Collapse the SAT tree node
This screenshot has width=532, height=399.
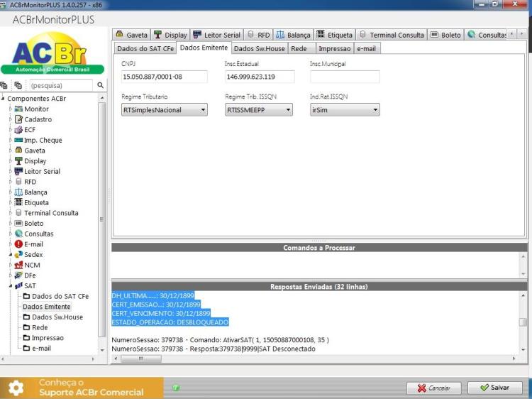(11, 286)
